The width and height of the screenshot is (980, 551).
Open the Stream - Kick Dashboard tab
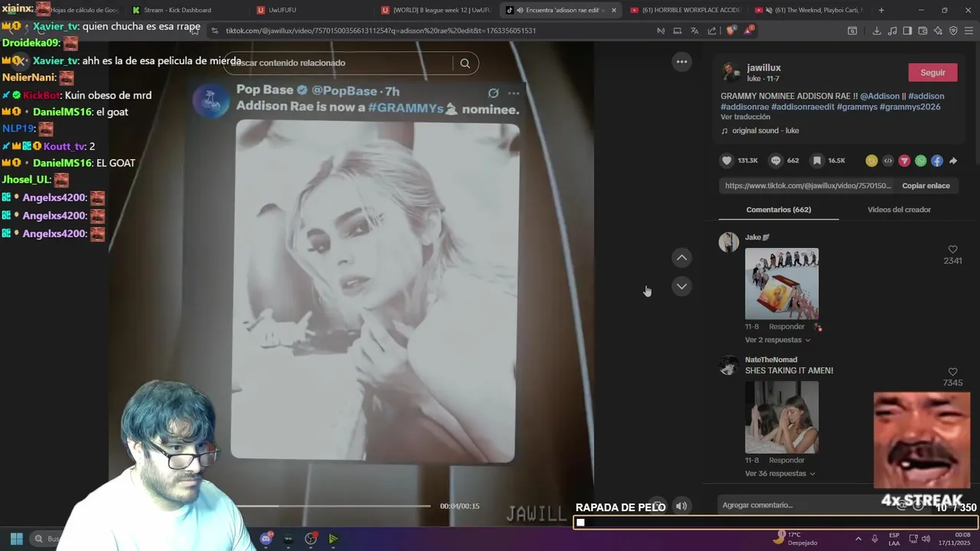[178, 10]
